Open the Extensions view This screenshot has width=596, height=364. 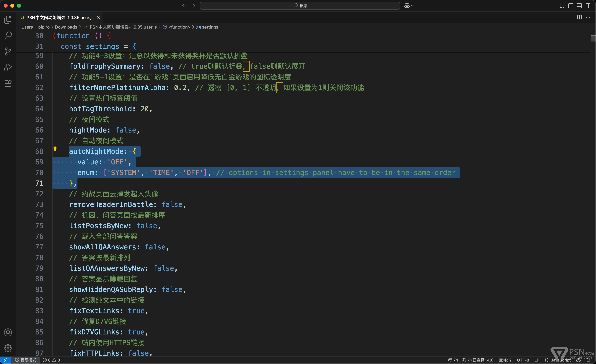click(8, 84)
